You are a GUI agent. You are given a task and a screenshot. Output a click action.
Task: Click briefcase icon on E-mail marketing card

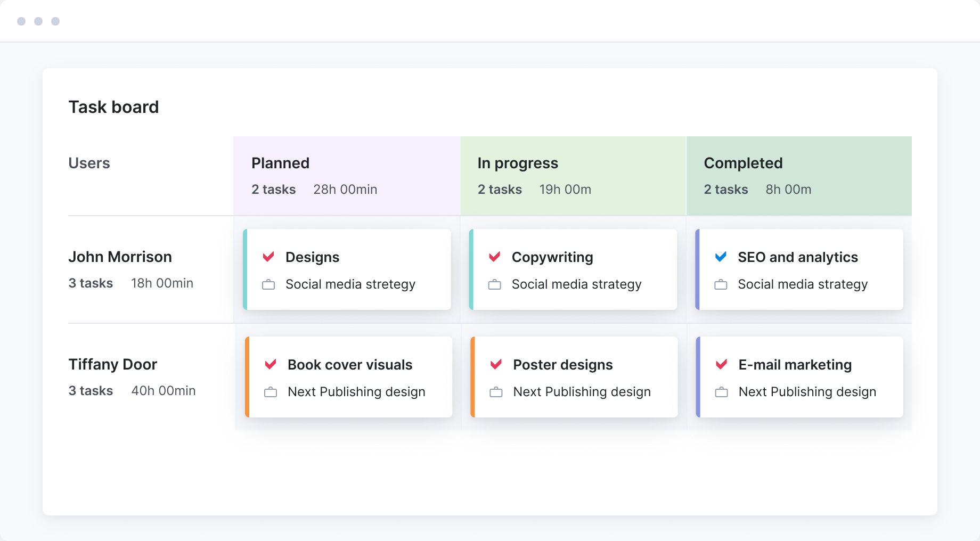[721, 392]
